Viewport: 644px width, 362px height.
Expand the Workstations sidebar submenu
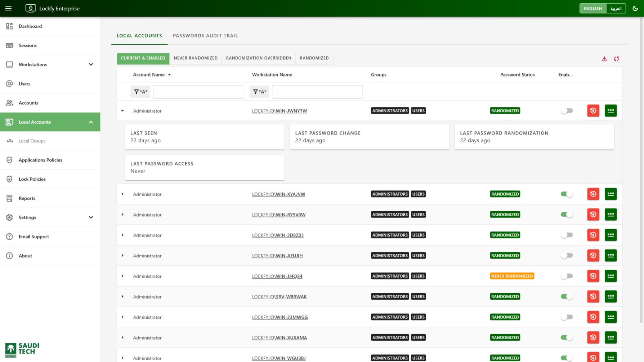click(91, 65)
